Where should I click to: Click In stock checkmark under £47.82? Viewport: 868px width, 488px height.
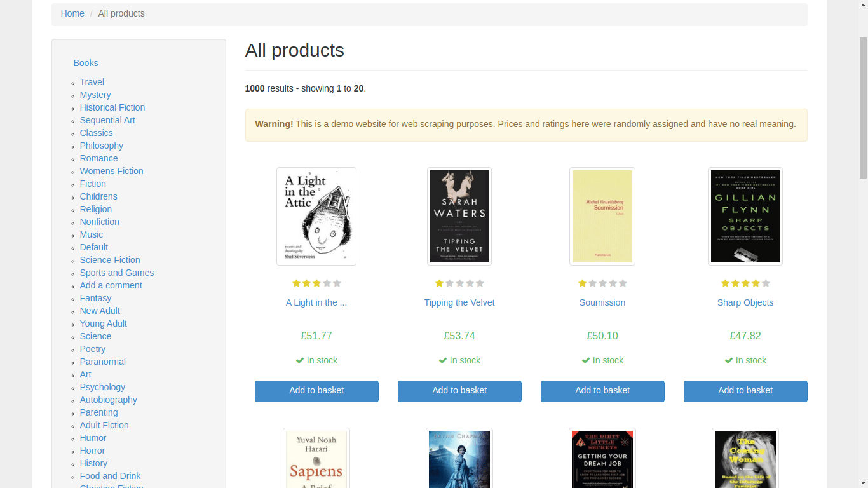point(729,360)
